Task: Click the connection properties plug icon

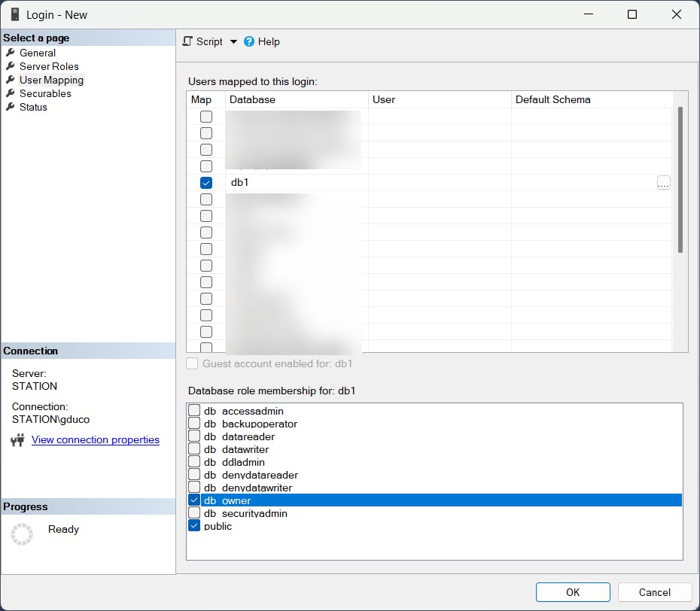Action: click(x=17, y=440)
